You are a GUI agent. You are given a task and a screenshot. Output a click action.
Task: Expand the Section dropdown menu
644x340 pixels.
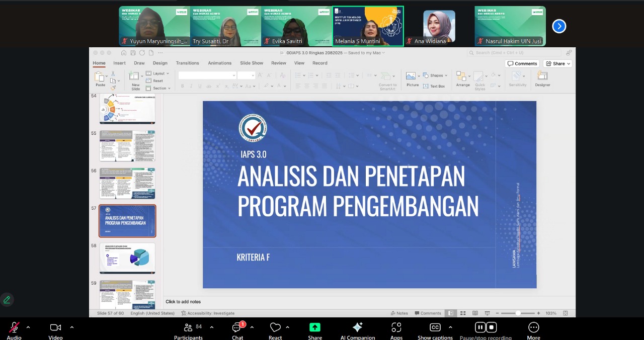159,88
